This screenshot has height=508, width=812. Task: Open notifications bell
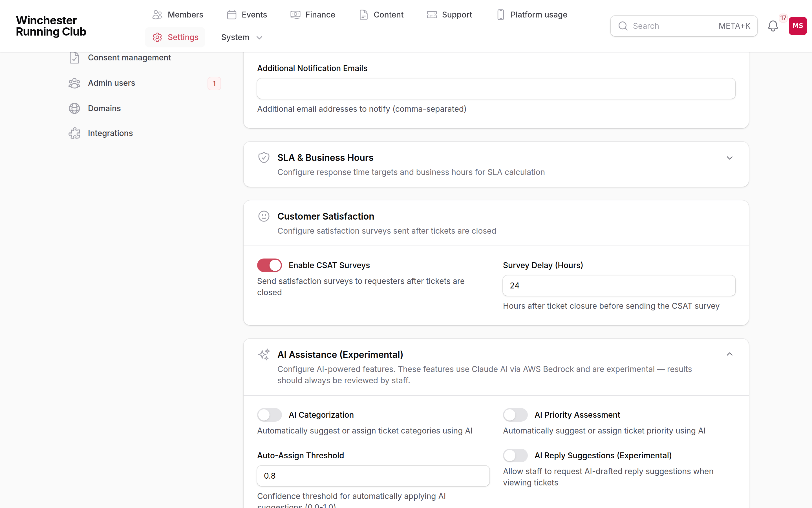773,26
